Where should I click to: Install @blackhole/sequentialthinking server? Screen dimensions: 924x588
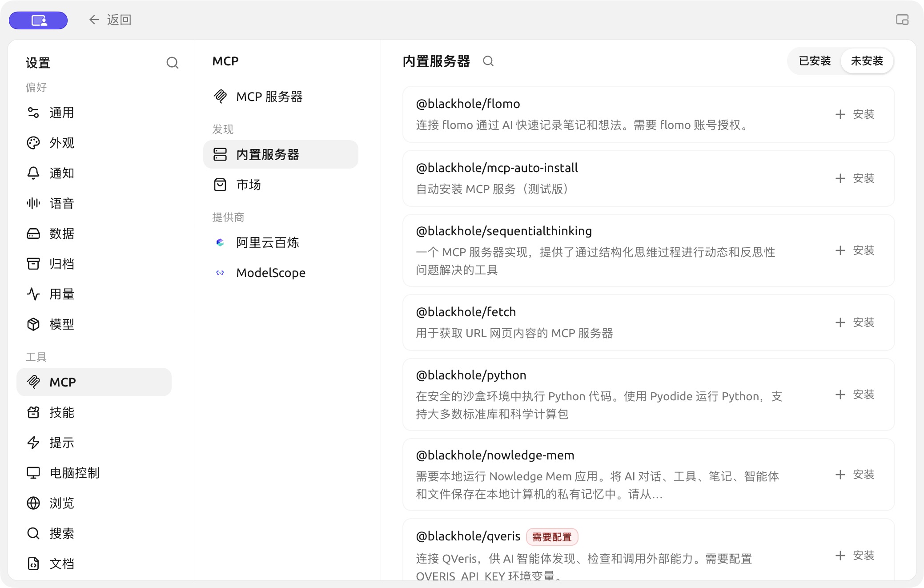(x=855, y=250)
